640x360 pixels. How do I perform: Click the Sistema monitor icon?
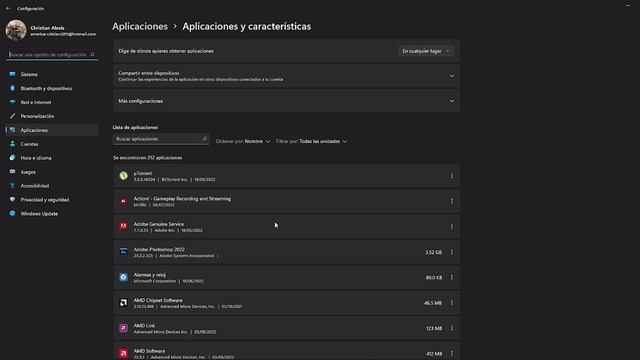(12, 74)
